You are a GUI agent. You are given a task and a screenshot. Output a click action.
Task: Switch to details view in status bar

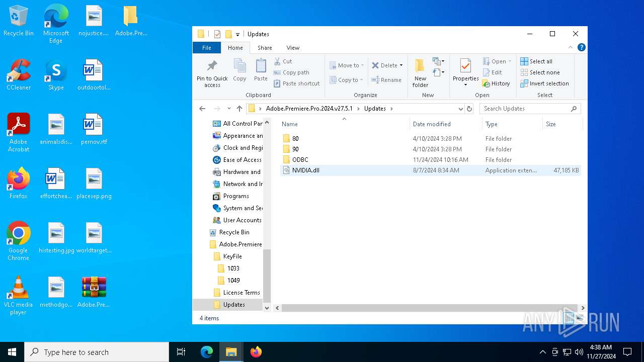pyautogui.click(x=569, y=318)
